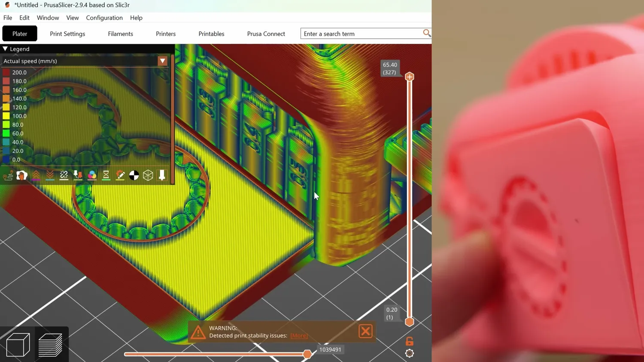Toggle Seams visibility broken-chain icon

point(64,175)
